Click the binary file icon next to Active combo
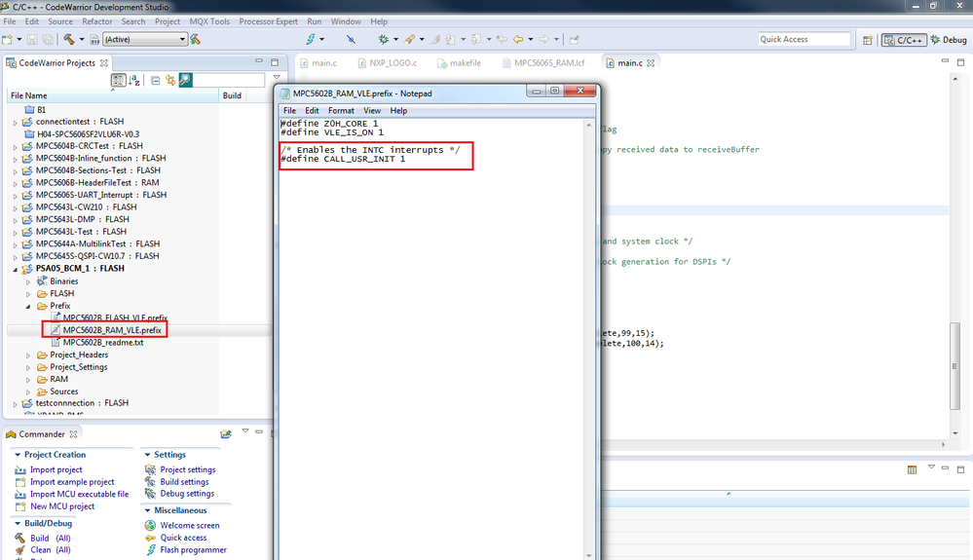The image size is (973, 560). click(x=94, y=40)
